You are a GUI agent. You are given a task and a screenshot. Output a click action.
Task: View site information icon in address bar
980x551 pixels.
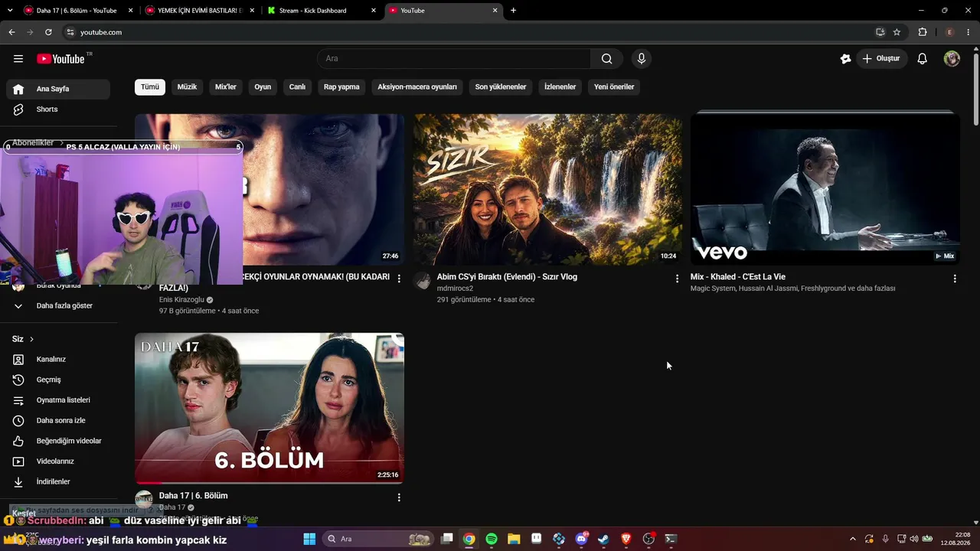70,32
